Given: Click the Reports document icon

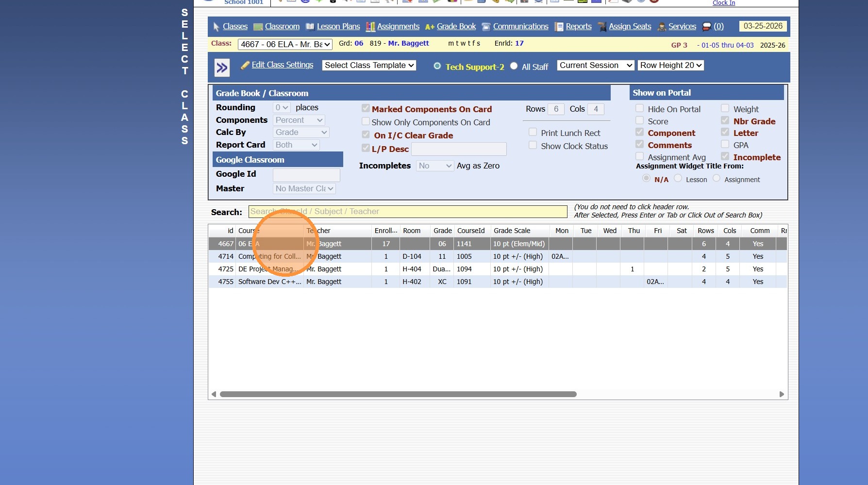Looking at the screenshot, I should pyautogui.click(x=559, y=27).
